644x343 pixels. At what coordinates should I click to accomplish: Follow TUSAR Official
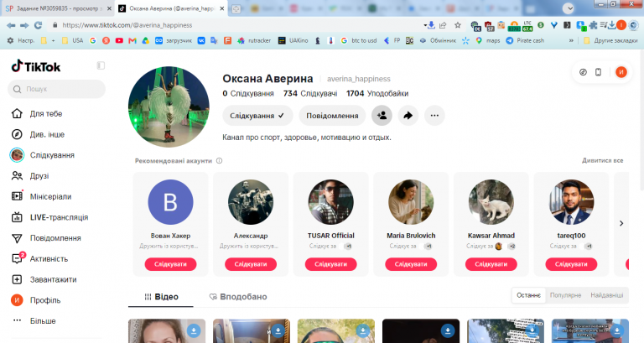coord(330,264)
